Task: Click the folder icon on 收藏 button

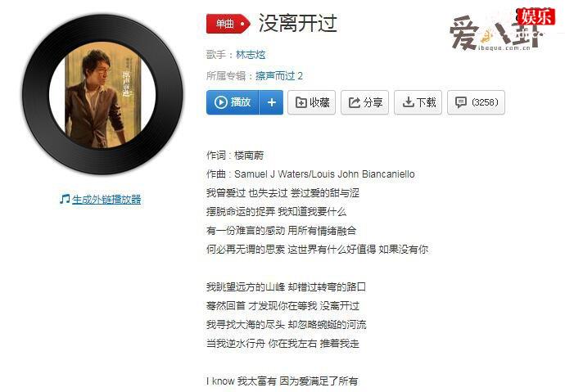Action: (301, 102)
